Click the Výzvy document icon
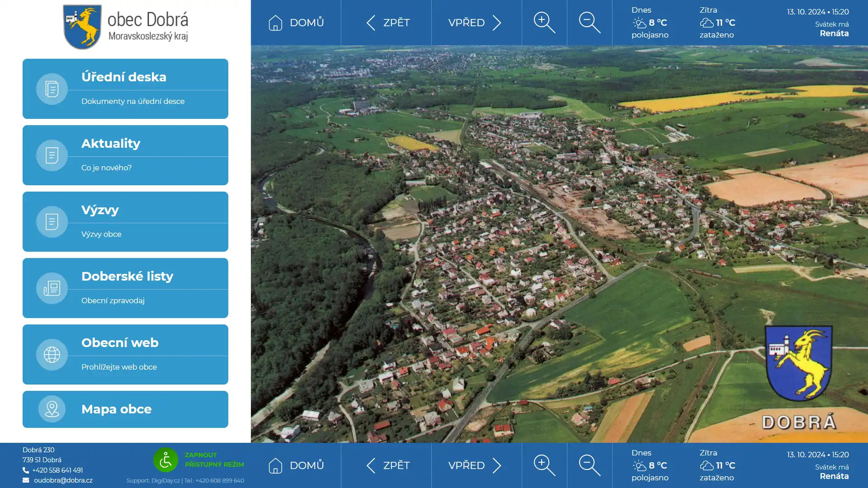 [x=52, y=222]
